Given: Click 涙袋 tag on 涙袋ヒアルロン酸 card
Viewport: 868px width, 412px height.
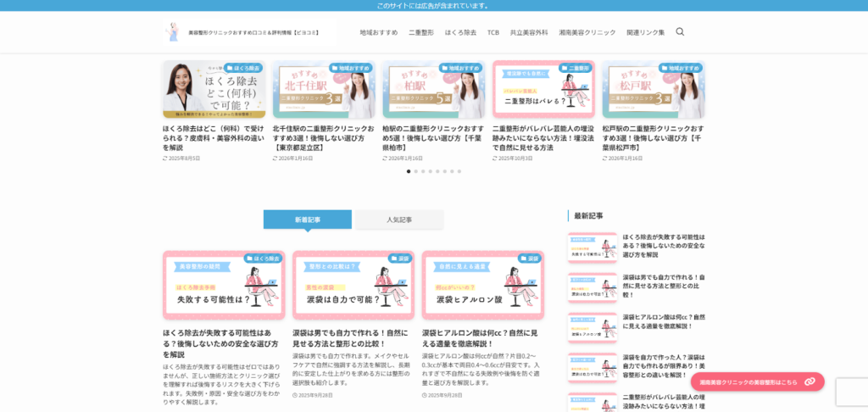Looking at the screenshot, I should [x=529, y=258].
